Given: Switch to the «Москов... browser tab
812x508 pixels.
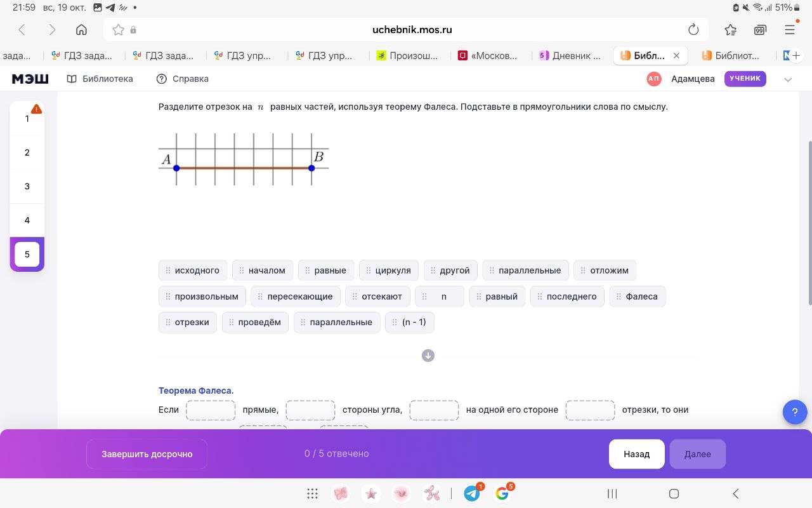Looking at the screenshot, I should coord(488,56).
